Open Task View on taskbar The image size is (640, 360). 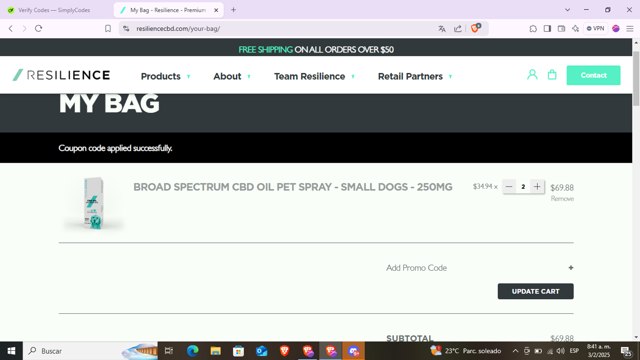pyautogui.click(x=169, y=351)
